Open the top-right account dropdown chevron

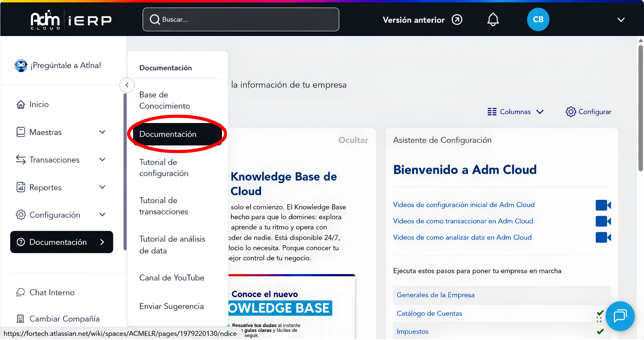pyautogui.click(x=621, y=20)
